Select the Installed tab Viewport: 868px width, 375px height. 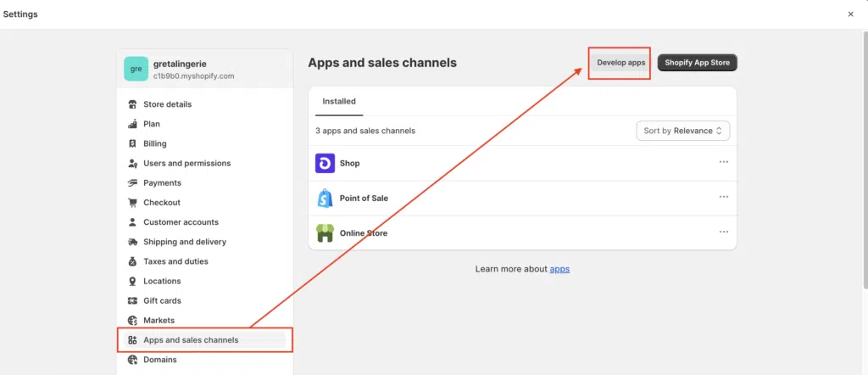point(339,102)
